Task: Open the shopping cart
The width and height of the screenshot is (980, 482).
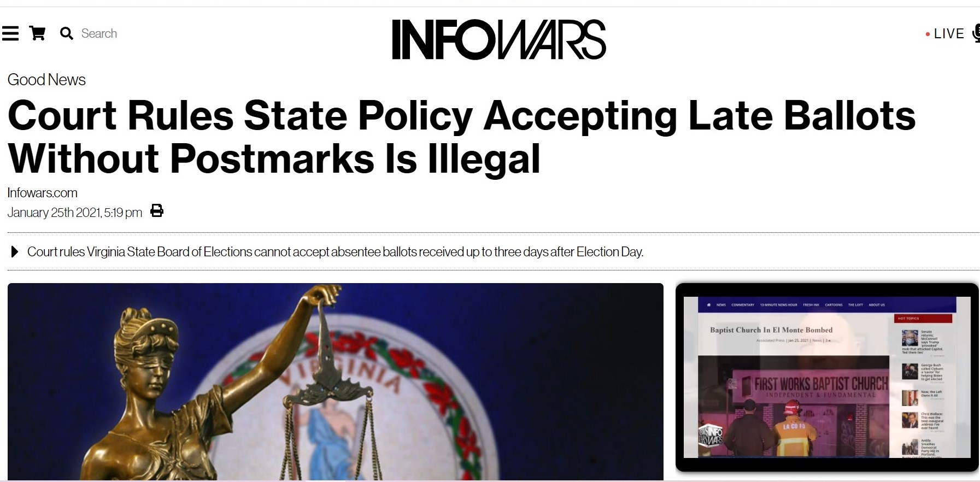Action: click(x=37, y=33)
